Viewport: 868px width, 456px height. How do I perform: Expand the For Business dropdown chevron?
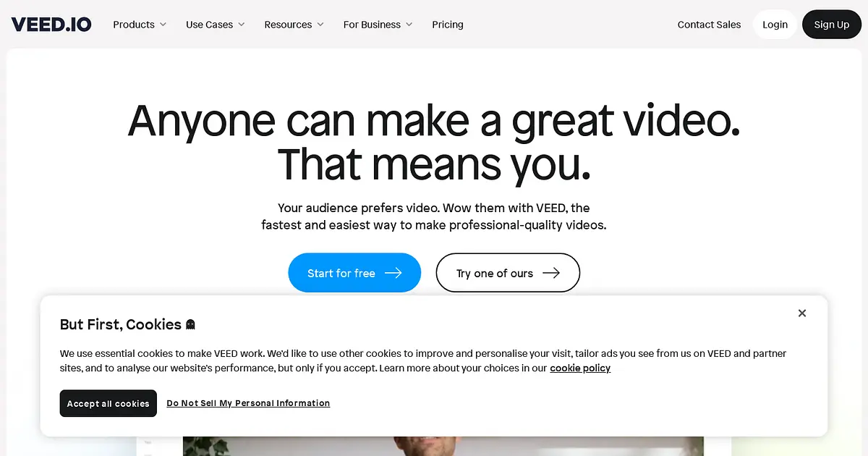409,25
